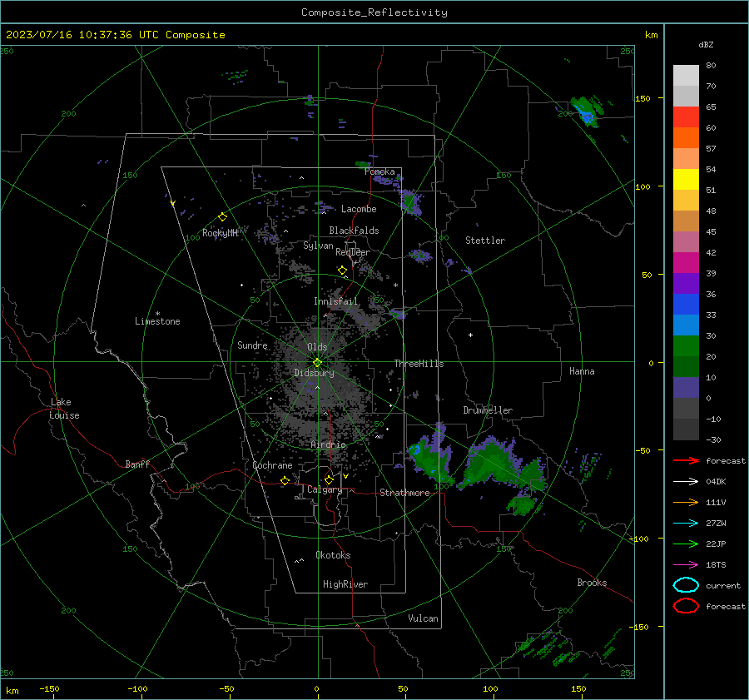Viewport: 749px width, 700px height.
Task: Click the Ponoka city label
Action: pos(379,171)
